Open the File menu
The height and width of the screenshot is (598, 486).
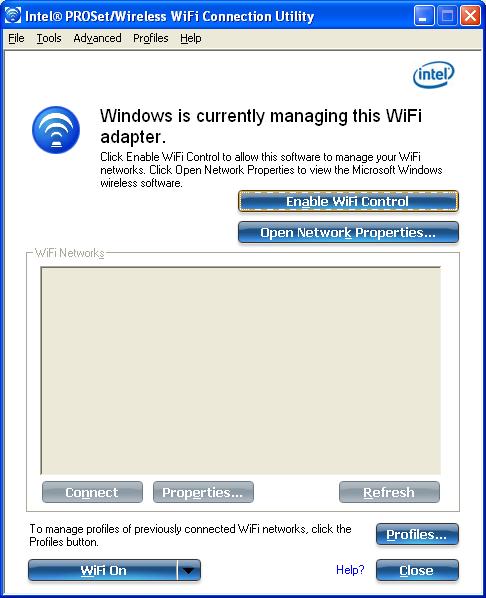(16, 39)
